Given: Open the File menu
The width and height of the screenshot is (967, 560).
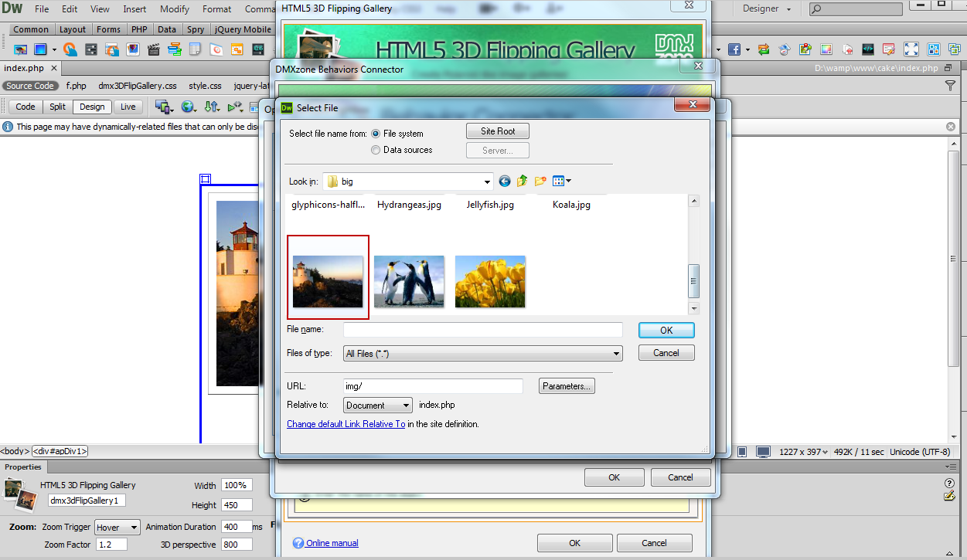Looking at the screenshot, I should coord(42,9).
